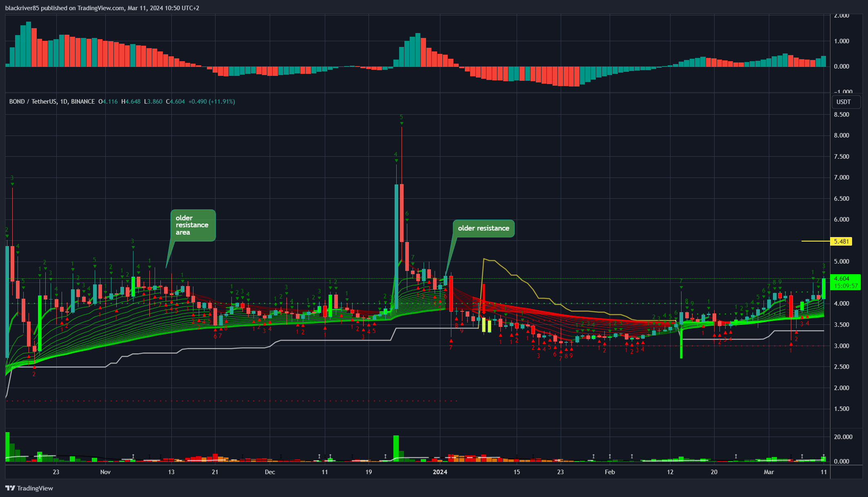
Task: Click the 'blackriver85 published on TradingView.com' header text
Action: (64, 8)
